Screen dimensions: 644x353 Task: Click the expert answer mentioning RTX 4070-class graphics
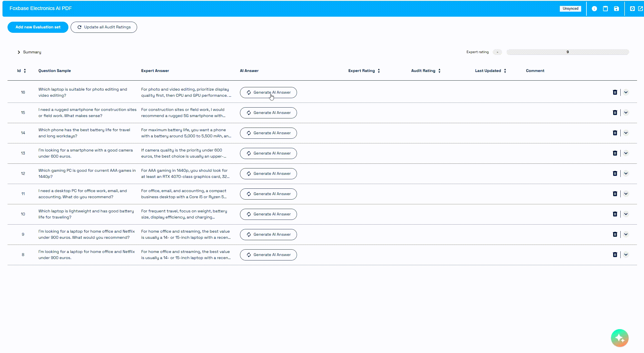[x=185, y=173]
